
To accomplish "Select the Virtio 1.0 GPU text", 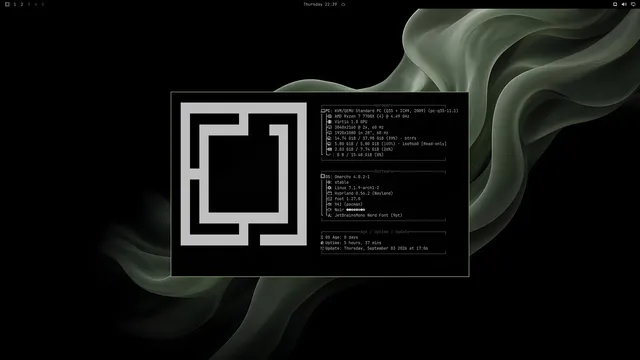I will [351, 122].
